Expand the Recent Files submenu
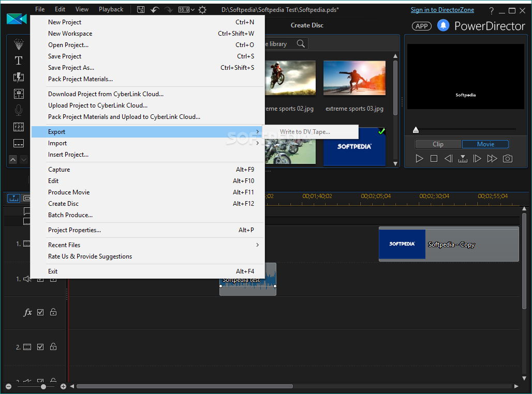 148,245
